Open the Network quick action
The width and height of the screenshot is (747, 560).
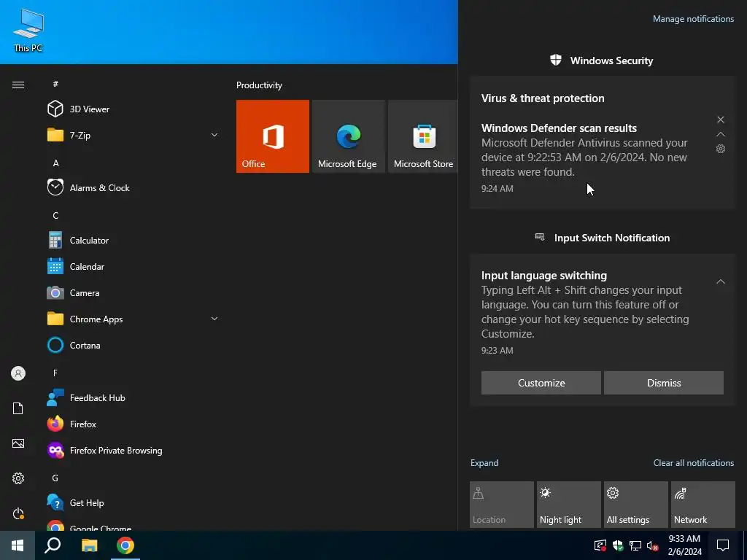pyautogui.click(x=703, y=505)
